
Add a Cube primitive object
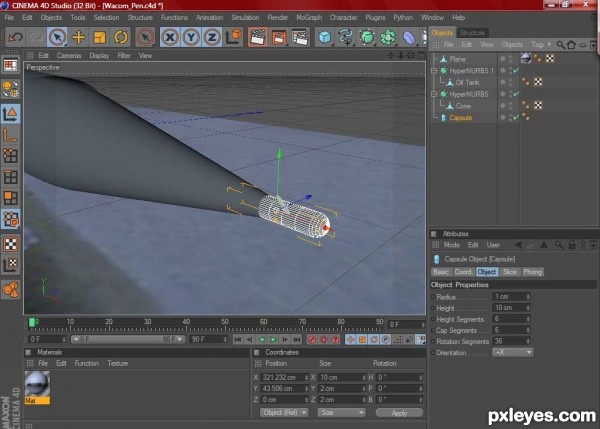tap(325, 38)
